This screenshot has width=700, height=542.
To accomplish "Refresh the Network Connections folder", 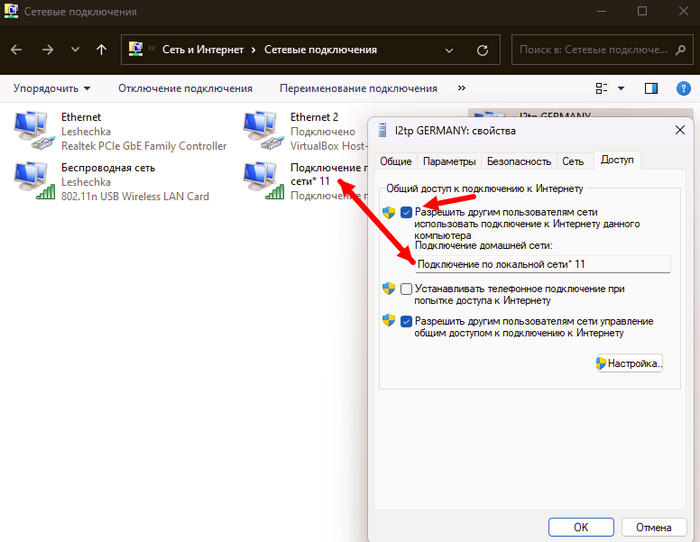I will click(483, 49).
